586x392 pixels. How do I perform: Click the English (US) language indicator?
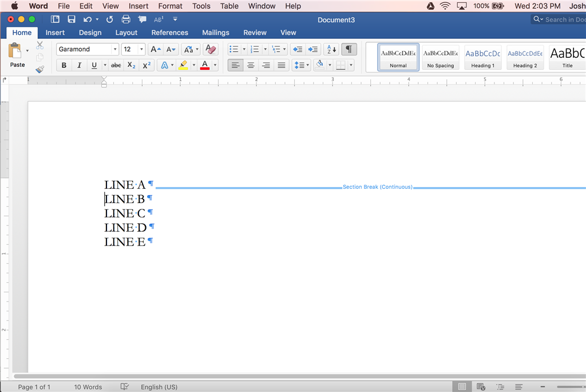pyautogui.click(x=159, y=387)
